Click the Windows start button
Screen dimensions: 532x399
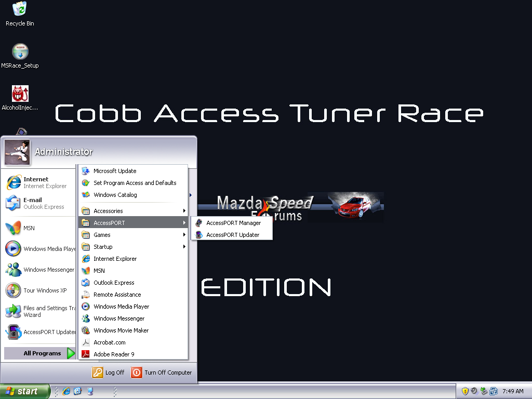24,391
